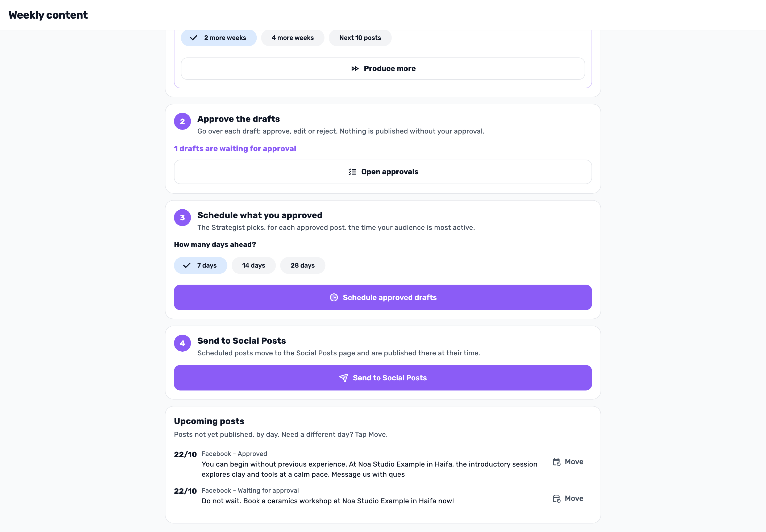Click the calendar Move icon for the Waiting for approval post
This screenshot has height=532, width=766.
(557, 499)
